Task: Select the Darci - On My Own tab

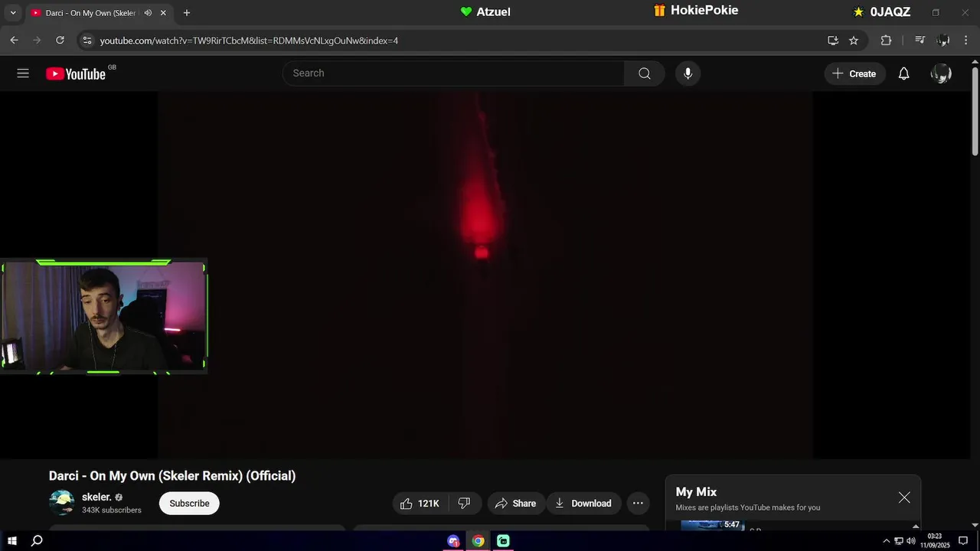Action: (90, 13)
